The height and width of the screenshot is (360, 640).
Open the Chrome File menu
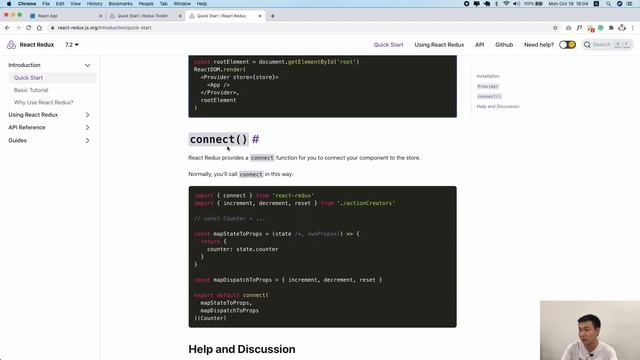pos(46,4)
